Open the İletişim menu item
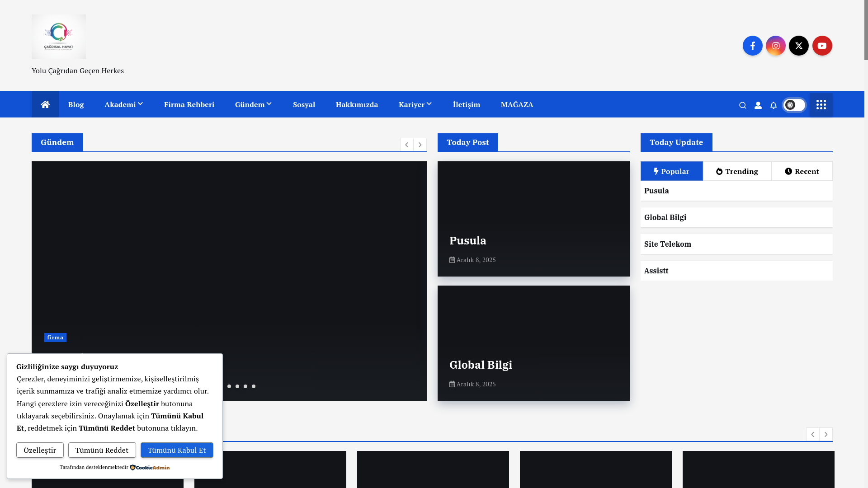This screenshot has height=488, width=868. (x=467, y=104)
